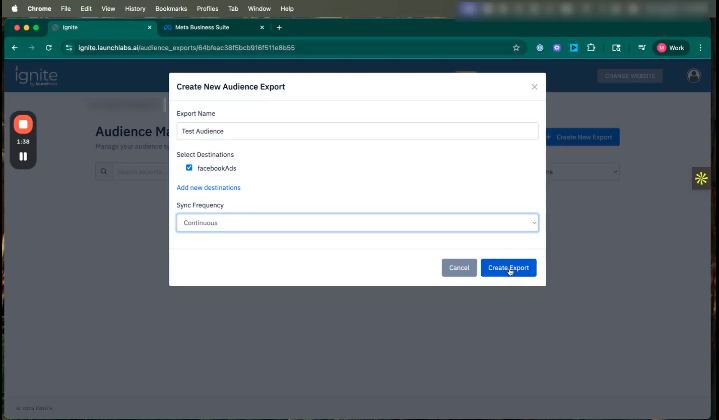
Task: Open the user account avatar menu
Action: click(x=694, y=76)
